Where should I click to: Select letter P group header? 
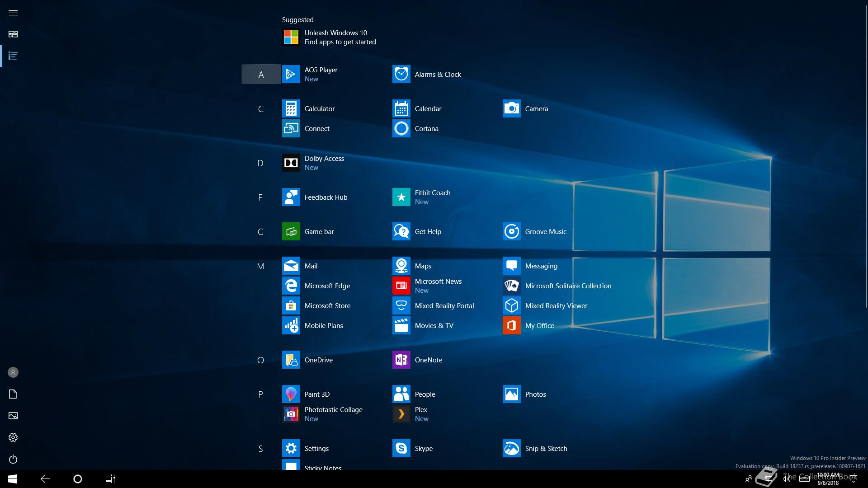point(260,394)
